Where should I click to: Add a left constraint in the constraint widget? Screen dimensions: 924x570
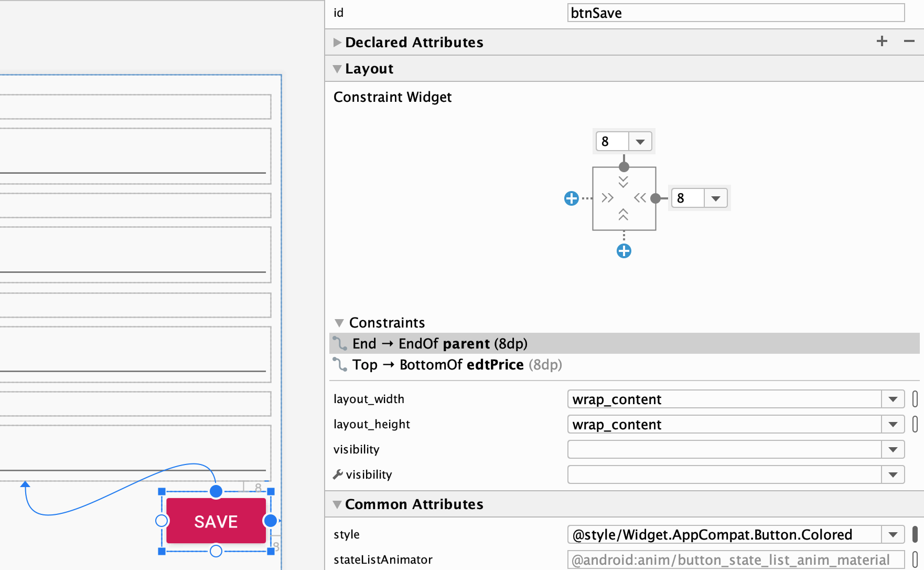pos(571,198)
